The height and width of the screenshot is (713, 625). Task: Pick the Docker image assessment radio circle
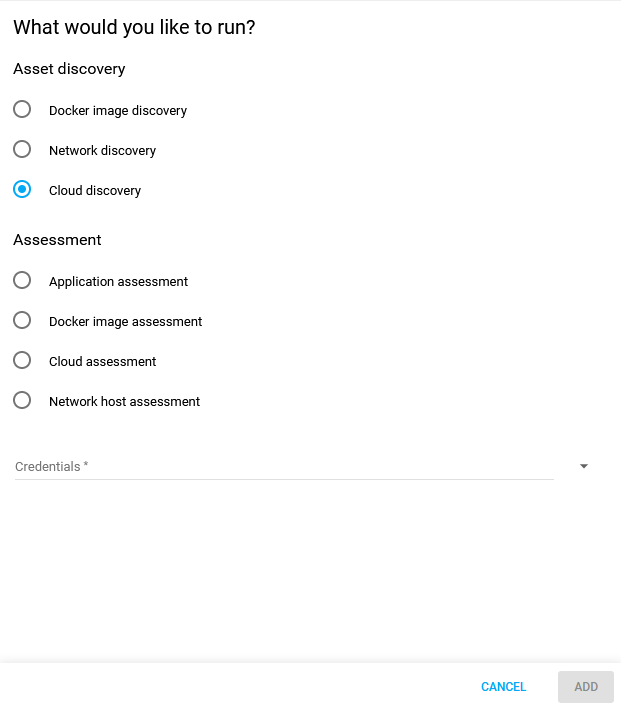click(22, 320)
